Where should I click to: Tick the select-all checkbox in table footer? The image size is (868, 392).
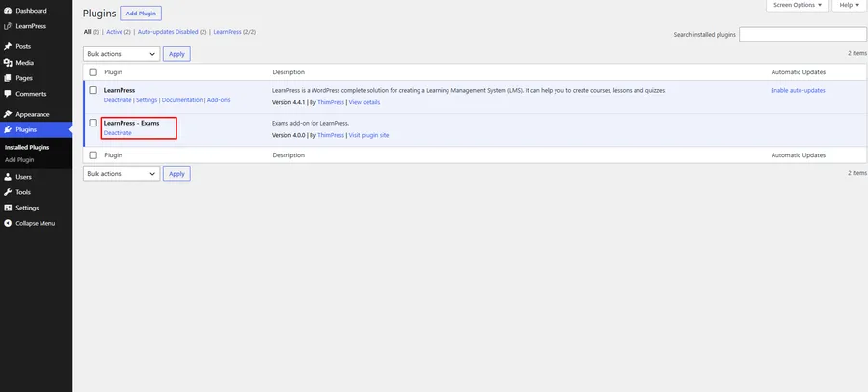pyautogui.click(x=93, y=155)
